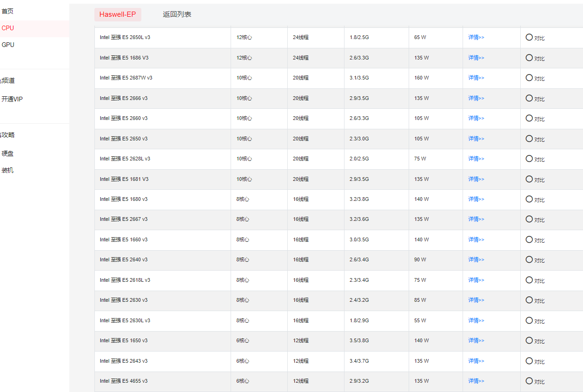View details of E5 1660 v3
Screen dimensions: 583x392
[x=476, y=239]
